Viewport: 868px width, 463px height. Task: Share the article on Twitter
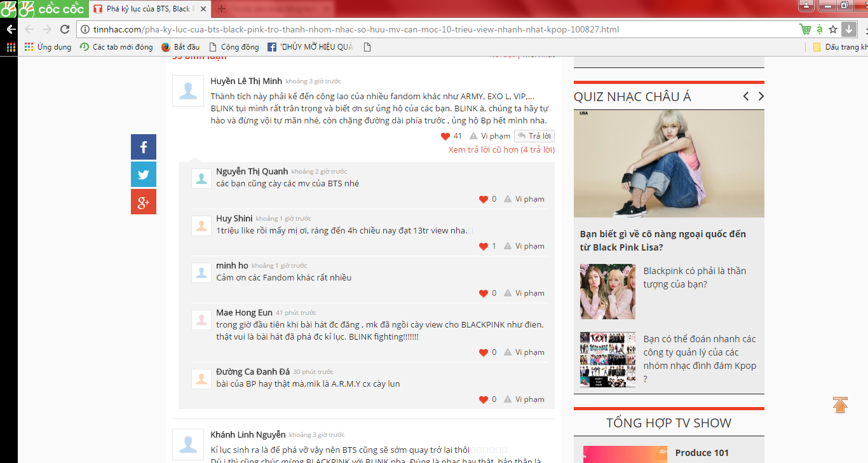point(144,174)
